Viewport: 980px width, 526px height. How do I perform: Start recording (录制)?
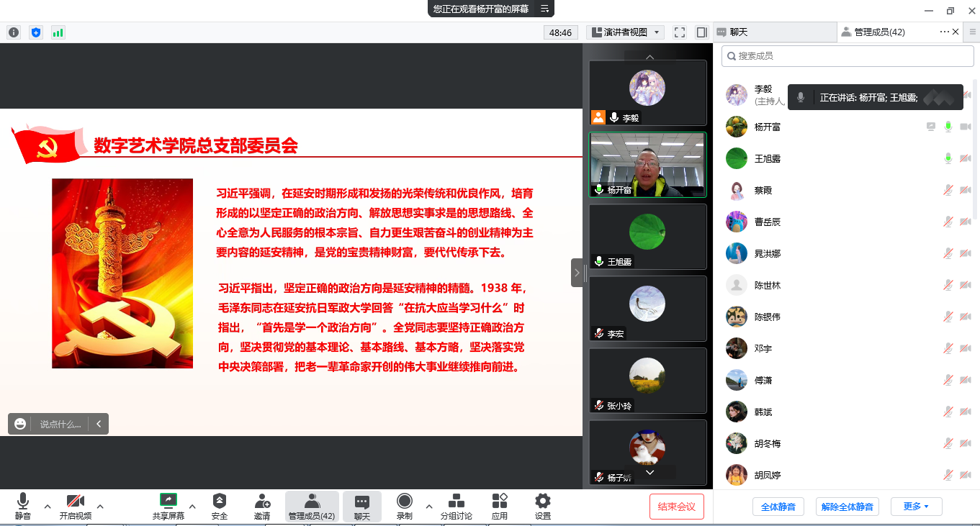(405, 506)
